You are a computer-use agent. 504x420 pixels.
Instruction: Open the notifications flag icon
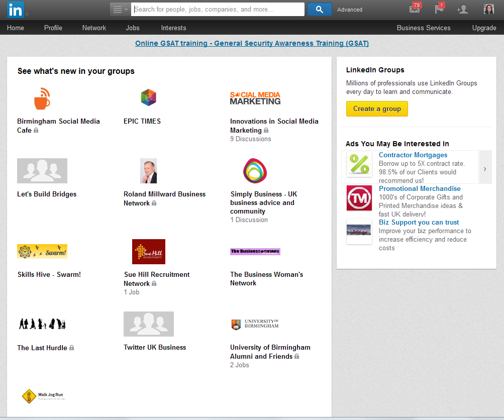(439, 10)
